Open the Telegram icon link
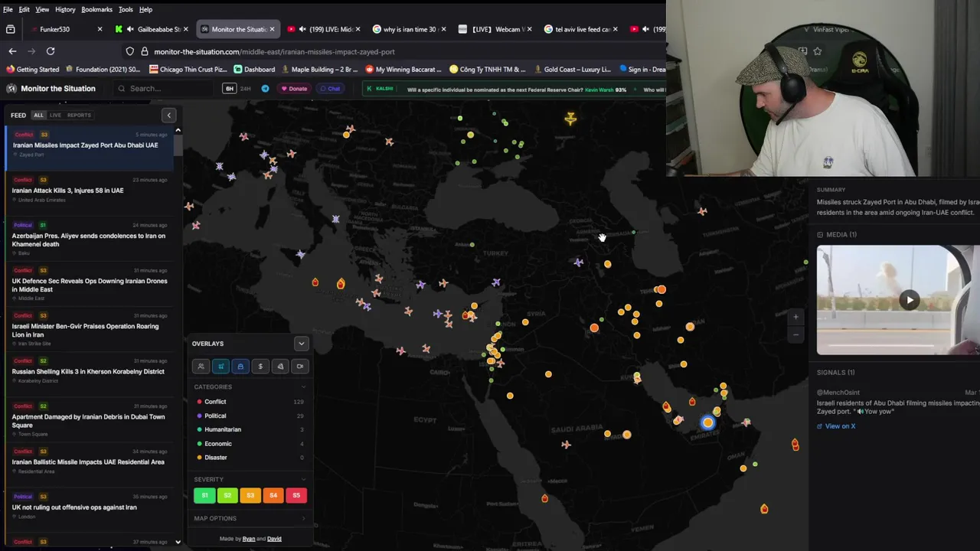This screenshot has width=980, height=551. 265,89
